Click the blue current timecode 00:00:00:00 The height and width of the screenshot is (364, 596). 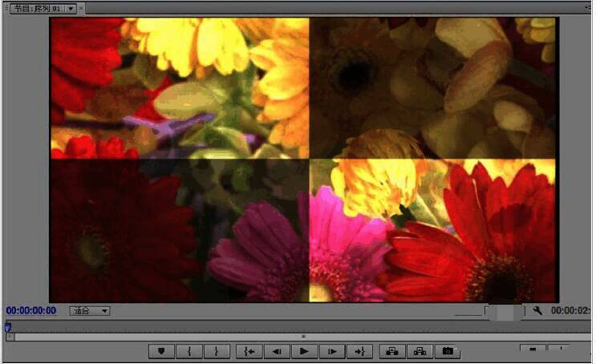pos(31,311)
